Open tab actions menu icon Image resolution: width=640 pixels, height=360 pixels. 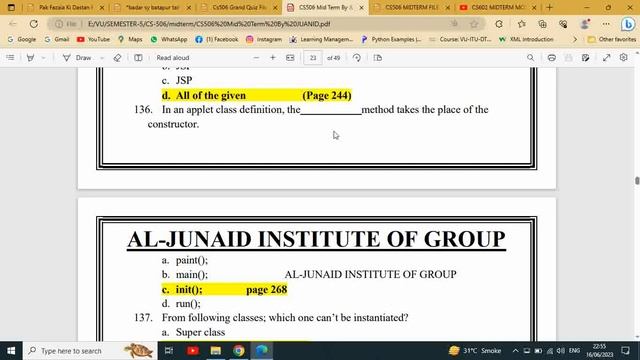(x=11, y=7)
